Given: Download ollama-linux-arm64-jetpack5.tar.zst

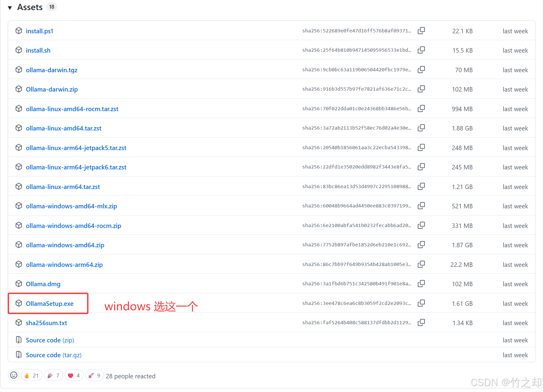Looking at the screenshot, I should (x=76, y=148).
